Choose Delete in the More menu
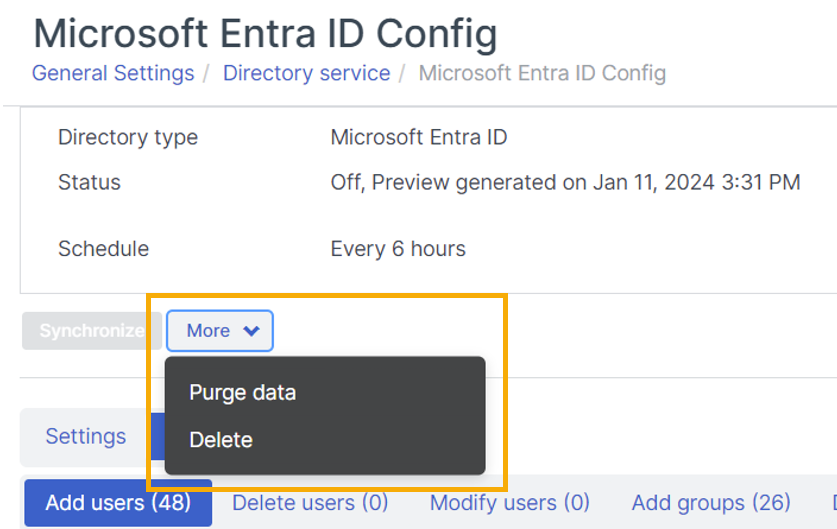Screen dimensions: 837x529 click(221, 440)
